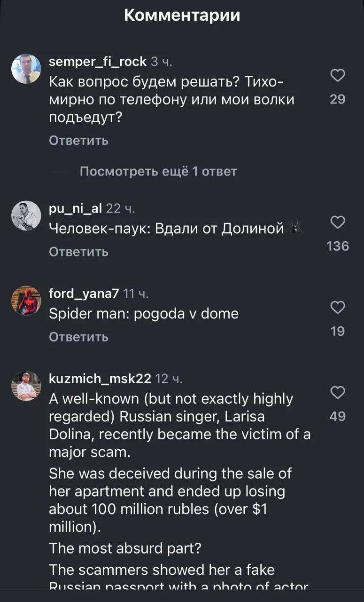This screenshot has height=602, width=364.
Task: Like the pu_ni_al comment about Человек-паук
Action: (338, 222)
